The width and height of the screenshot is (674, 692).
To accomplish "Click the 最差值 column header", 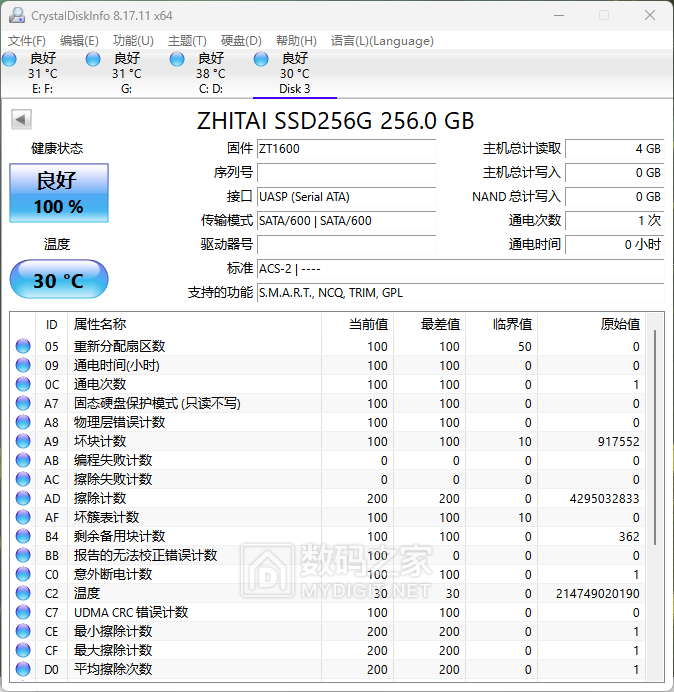I will (429, 324).
